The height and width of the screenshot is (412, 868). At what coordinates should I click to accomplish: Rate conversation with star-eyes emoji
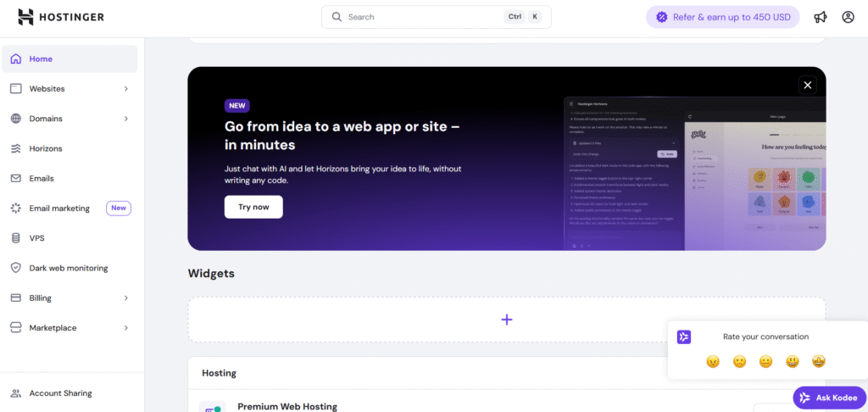tap(820, 362)
